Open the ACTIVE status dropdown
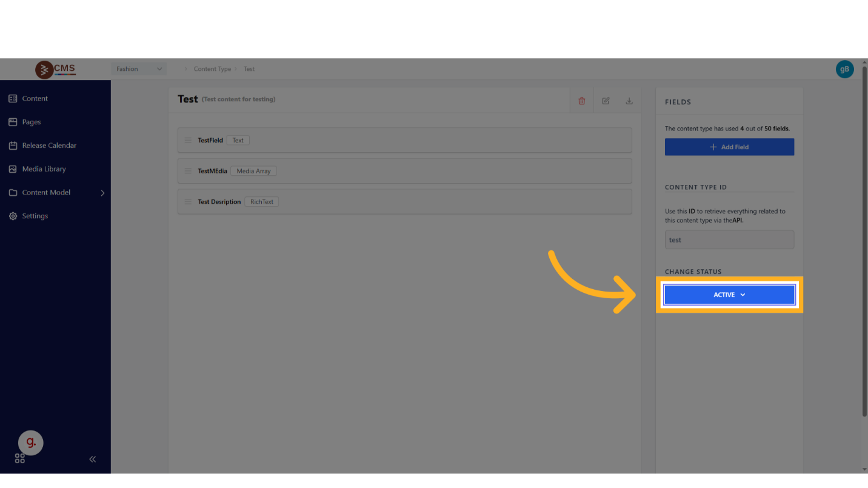Image resolution: width=868 pixels, height=488 pixels. coord(729,295)
